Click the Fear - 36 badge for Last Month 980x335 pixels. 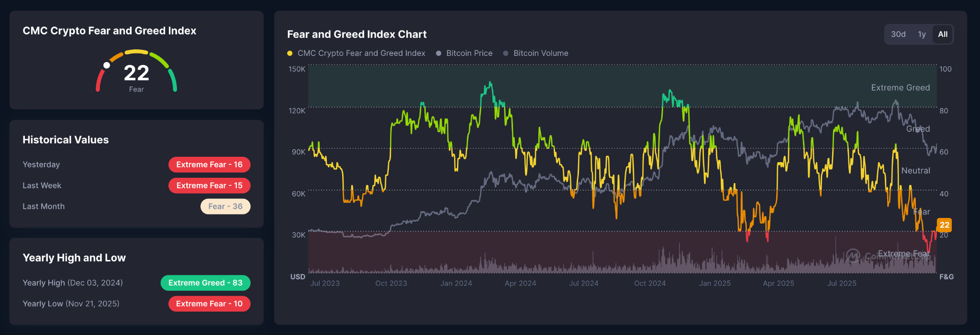(225, 206)
